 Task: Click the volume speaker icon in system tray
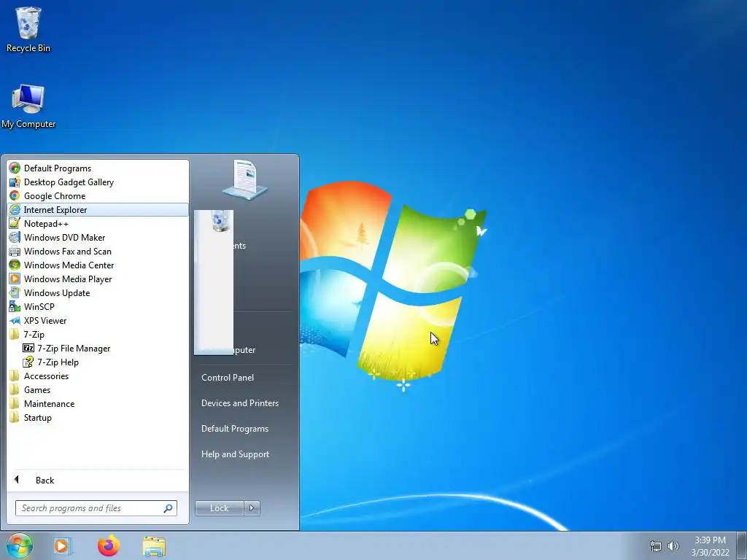tap(673, 546)
